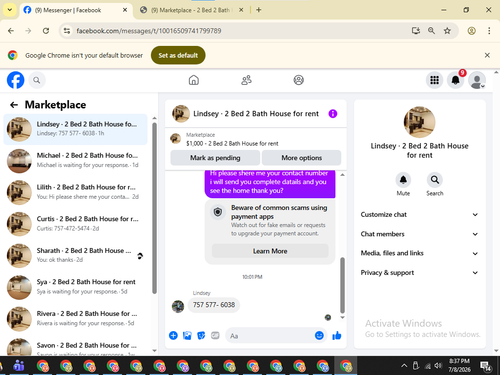The height and width of the screenshot is (375, 500).
Task: Click the address bar URL
Action: click(x=149, y=31)
